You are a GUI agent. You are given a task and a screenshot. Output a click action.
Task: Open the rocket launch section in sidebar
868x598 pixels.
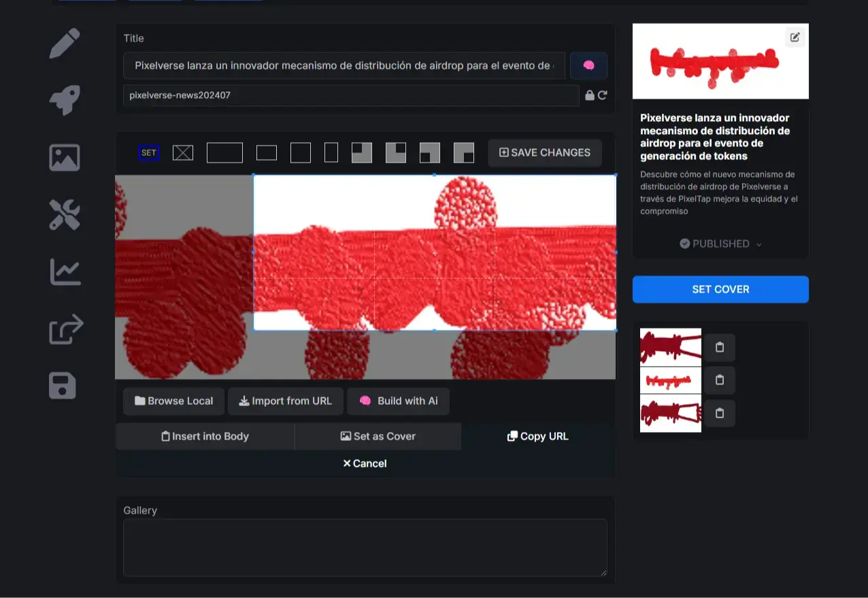pos(65,100)
